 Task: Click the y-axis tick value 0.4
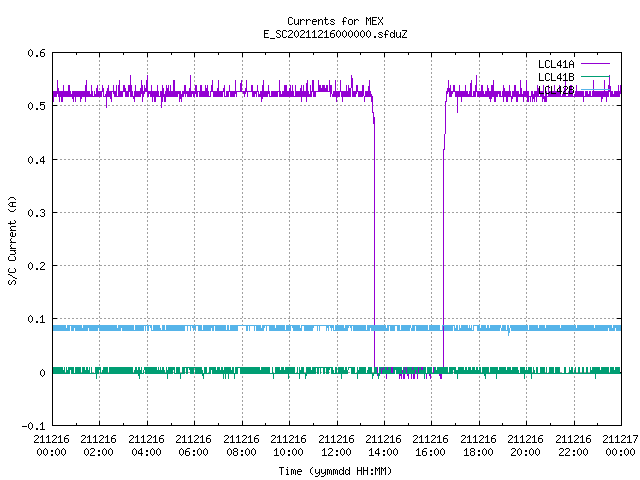(36, 160)
